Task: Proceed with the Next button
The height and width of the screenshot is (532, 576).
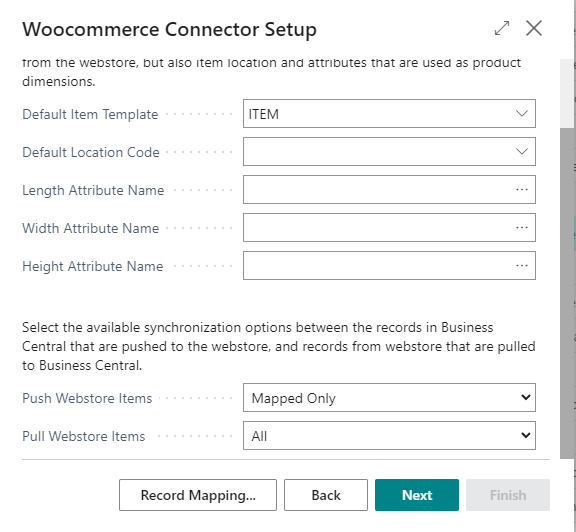Action: (x=417, y=495)
